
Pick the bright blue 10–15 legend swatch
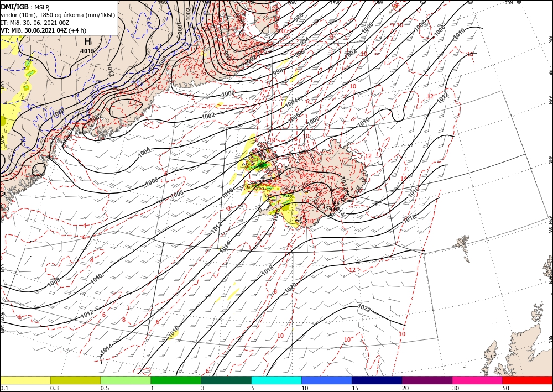point(327,380)
